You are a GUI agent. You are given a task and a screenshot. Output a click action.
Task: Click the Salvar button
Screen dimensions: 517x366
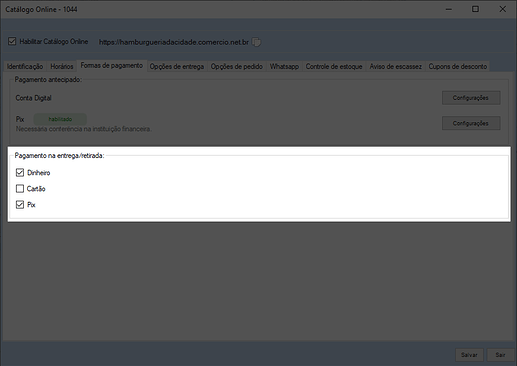469,355
